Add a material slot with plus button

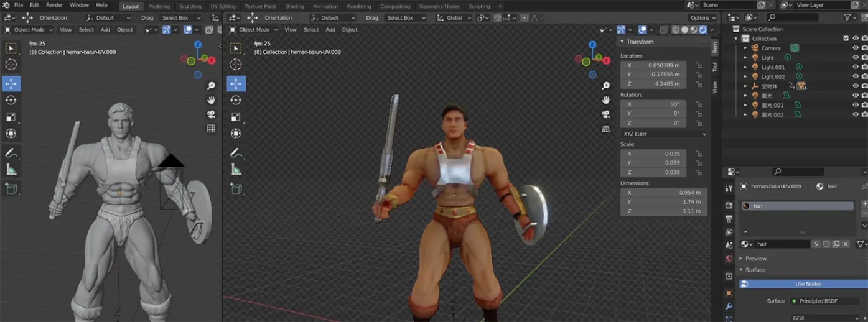click(x=864, y=205)
